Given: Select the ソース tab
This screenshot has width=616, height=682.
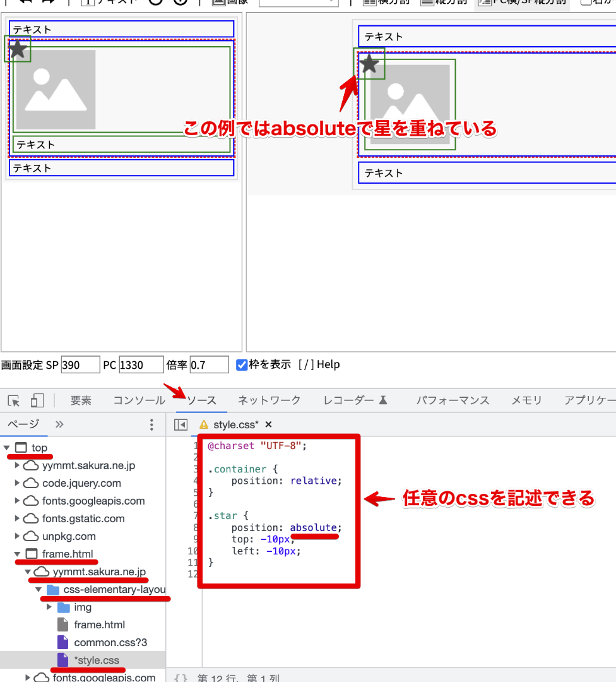Looking at the screenshot, I should tap(201, 400).
